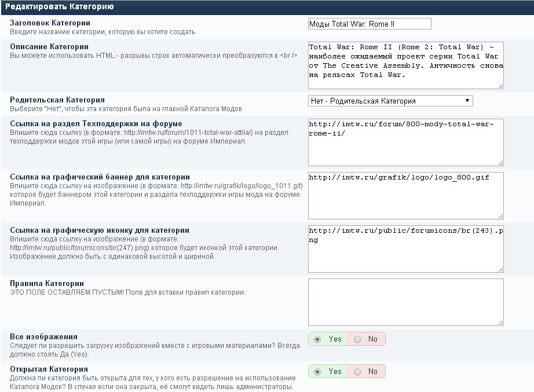Click the "Открытая Категория" label
534x392 pixels.
(49, 369)
